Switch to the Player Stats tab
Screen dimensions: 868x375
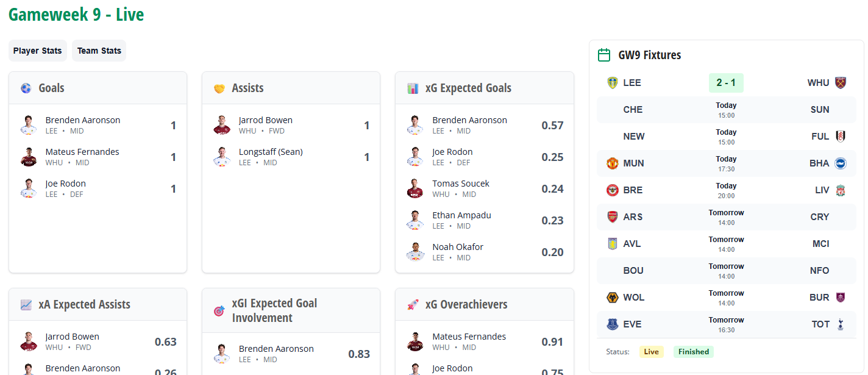(38, 51)
